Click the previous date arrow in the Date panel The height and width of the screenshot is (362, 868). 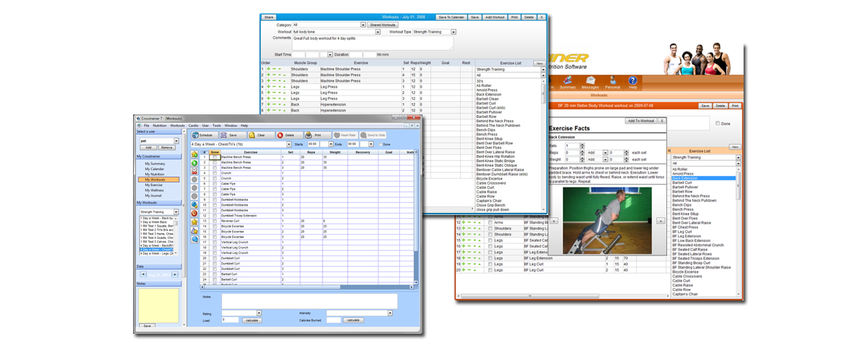click(143, 274)
